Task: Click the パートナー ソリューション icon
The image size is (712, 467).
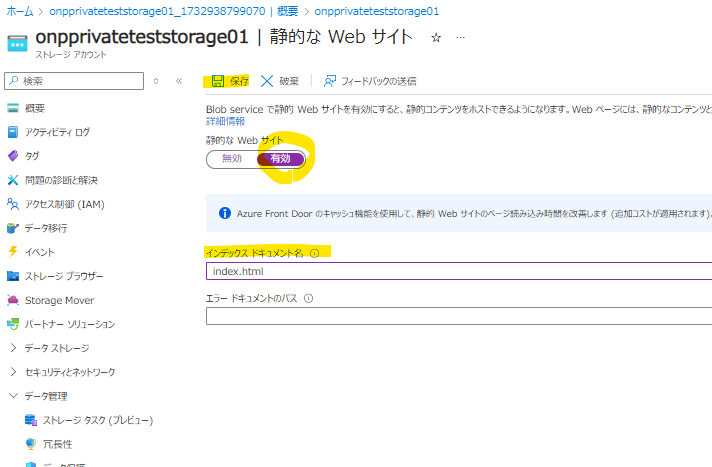Action: [13, 324]
